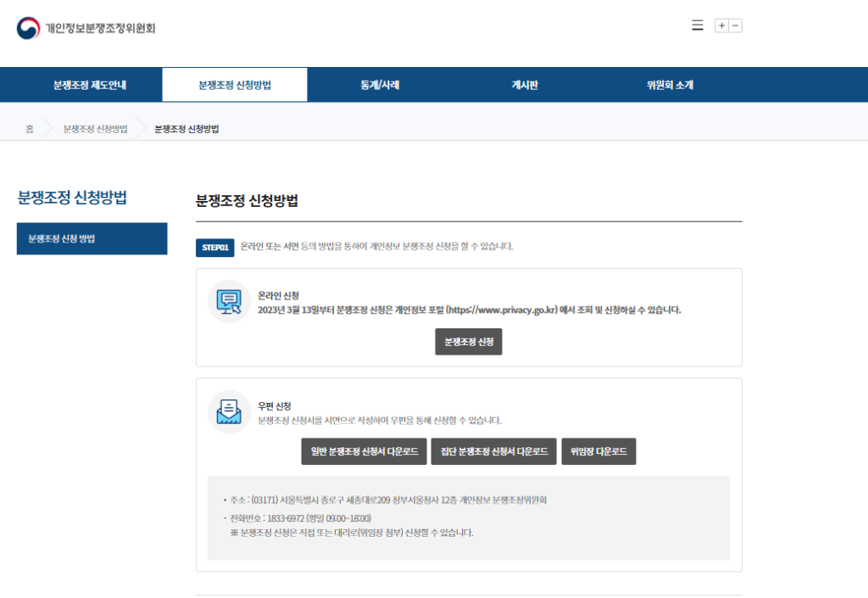Click the STEP01 badge
Screen dimensions: 868x598
tap(214, 248)
